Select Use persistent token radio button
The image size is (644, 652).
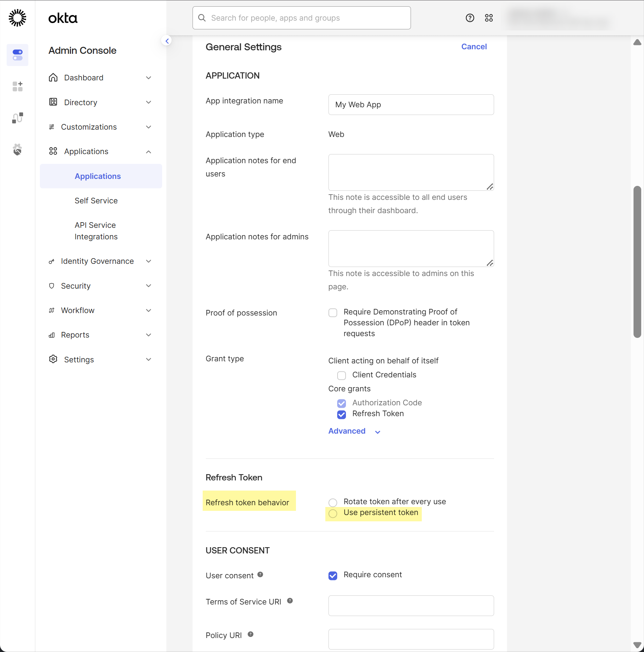333,513
